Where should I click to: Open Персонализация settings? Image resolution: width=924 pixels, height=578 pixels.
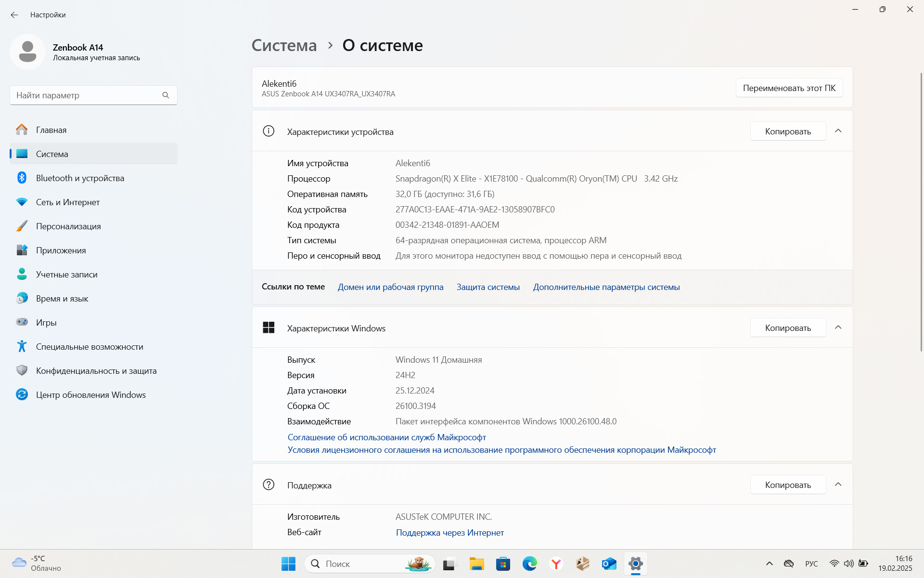93,226
